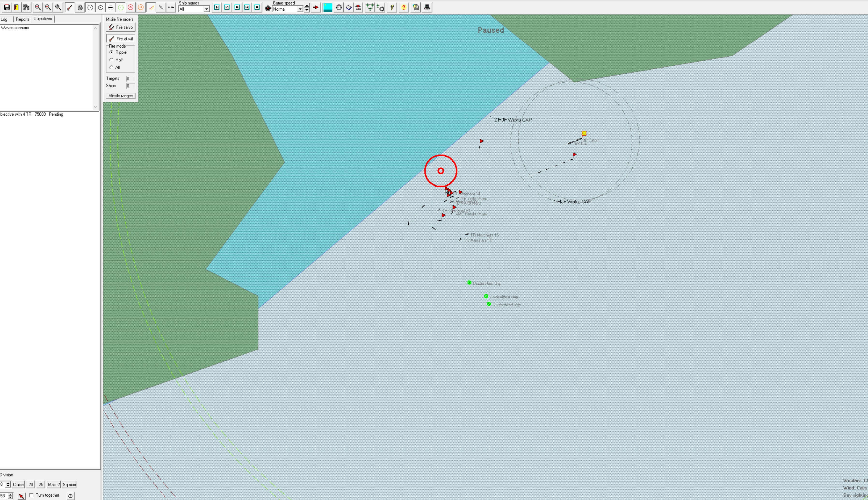868x500 pixels.
Task: Open the book icon
Action: coord(349,7)
